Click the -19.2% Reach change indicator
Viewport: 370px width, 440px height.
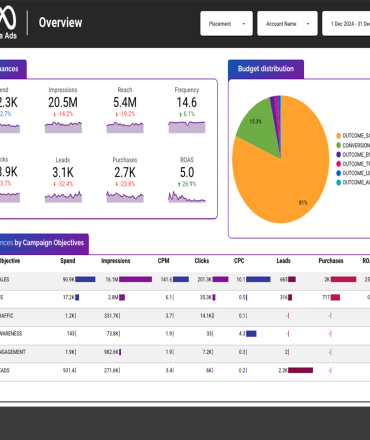pyautogui.click(x=125, y=114)
